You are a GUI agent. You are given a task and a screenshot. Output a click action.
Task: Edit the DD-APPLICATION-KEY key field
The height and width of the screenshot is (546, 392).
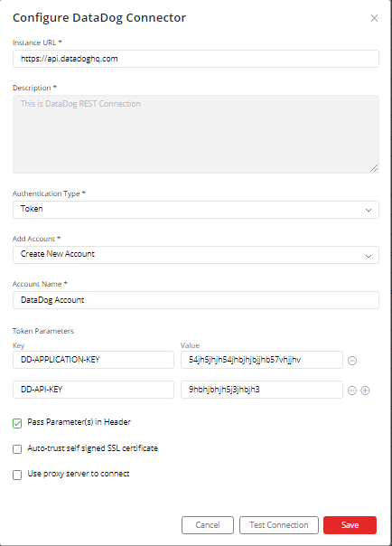(93, 360)
